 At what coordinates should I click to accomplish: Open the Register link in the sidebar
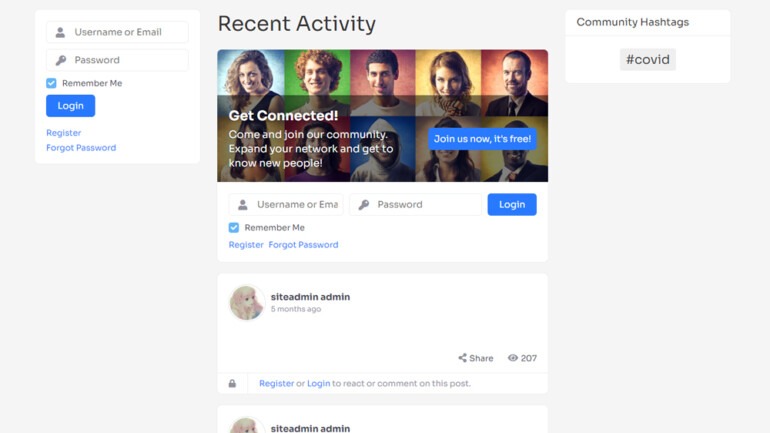click(63, 133)
